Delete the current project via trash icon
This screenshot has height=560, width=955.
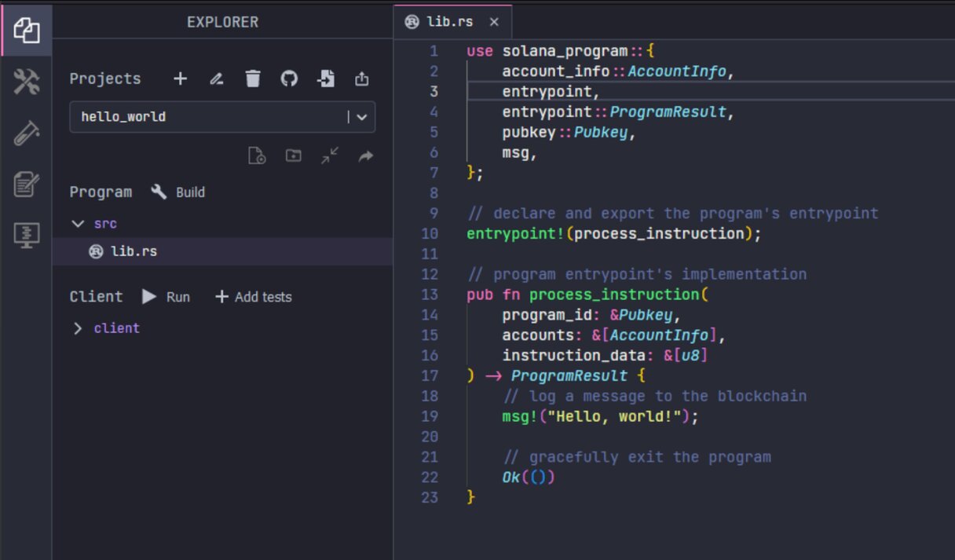click(253, 79)
